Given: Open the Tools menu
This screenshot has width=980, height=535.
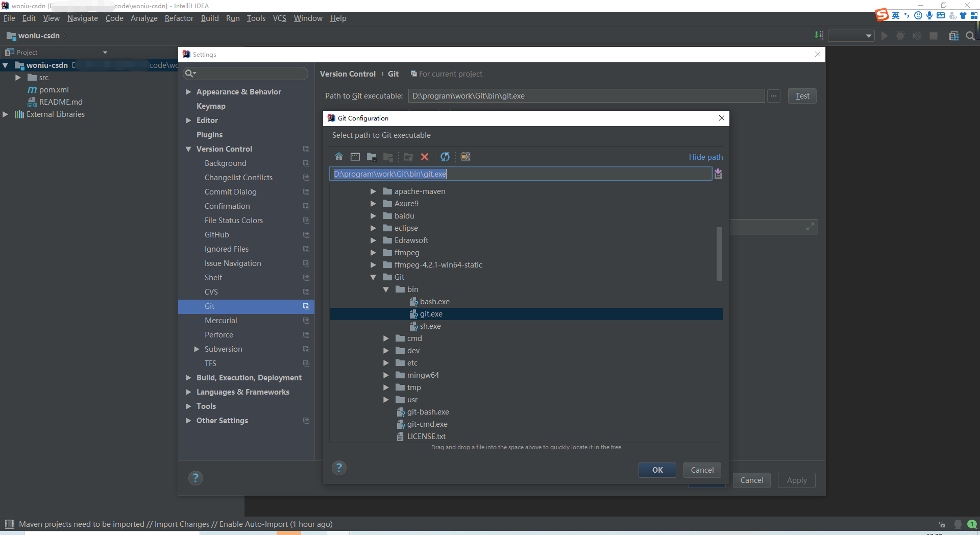Looking at the screenshot, I should pyautogui.click(x=256, y=18).
